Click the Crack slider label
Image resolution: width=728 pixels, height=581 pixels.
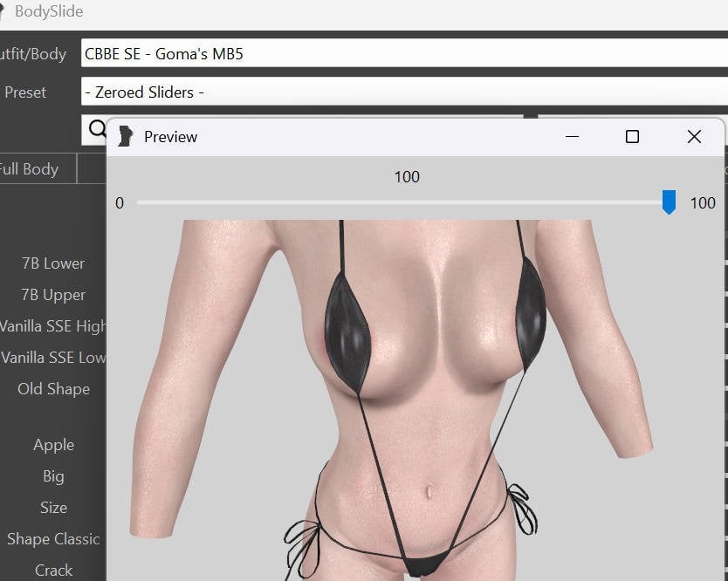53,571
